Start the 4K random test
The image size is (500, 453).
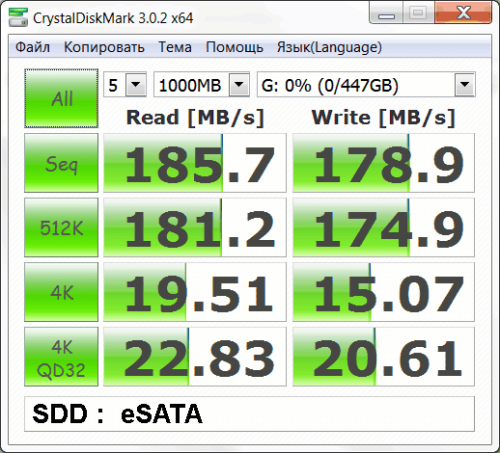pyautogui.click(x=61, y=292)
